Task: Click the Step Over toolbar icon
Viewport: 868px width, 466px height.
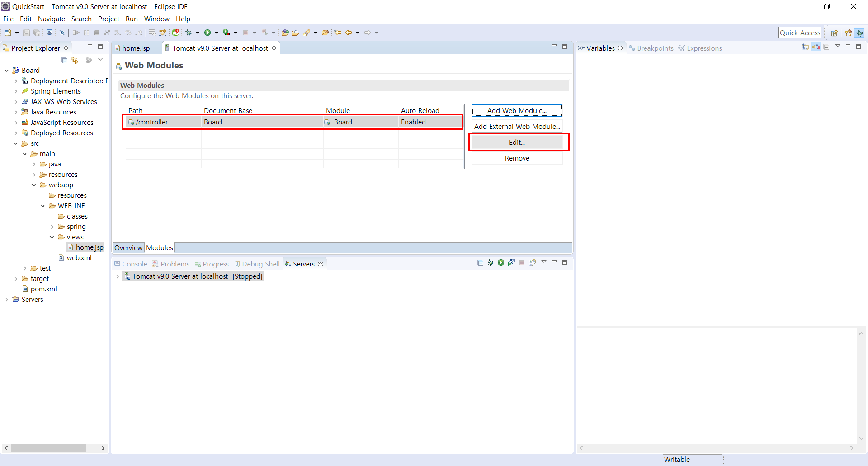Action: click(x=128, y=33)
